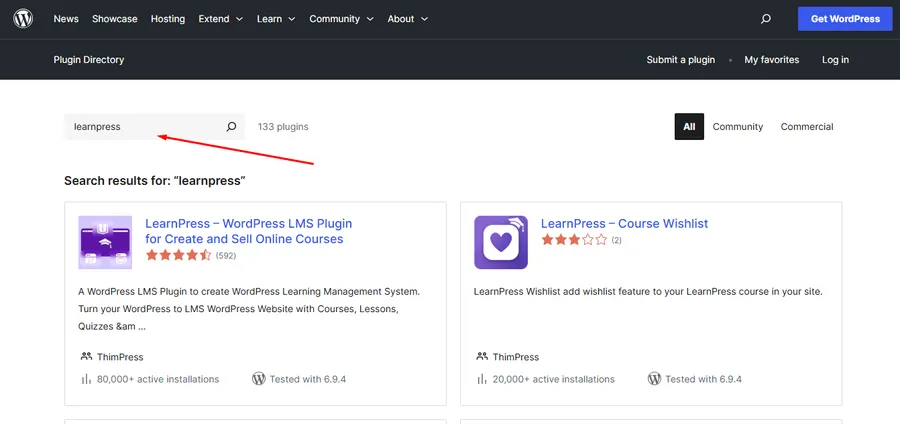
Task: Open My favorites link
Action: (771, 60)
